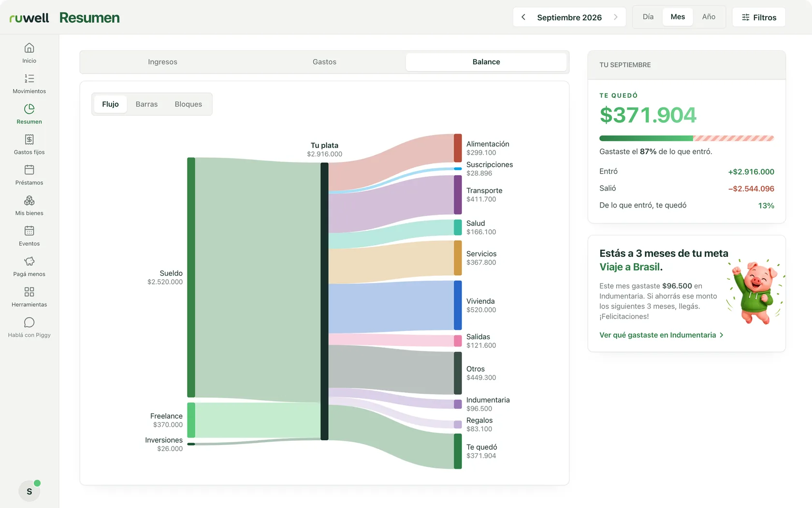The width and height of the screenshot is (812, 508).
Task: Open Ver qué gastaste en Indumentaria link
Action: click(661, 335)
